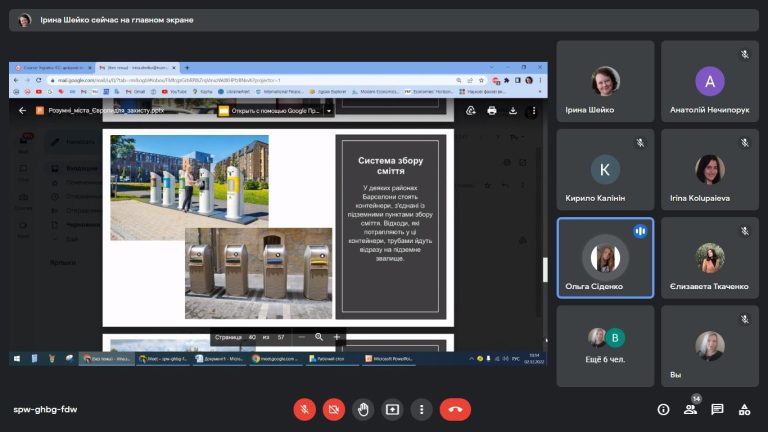Click page number field showing 40
Screen dimensions: 768x432
coord(252,337)
